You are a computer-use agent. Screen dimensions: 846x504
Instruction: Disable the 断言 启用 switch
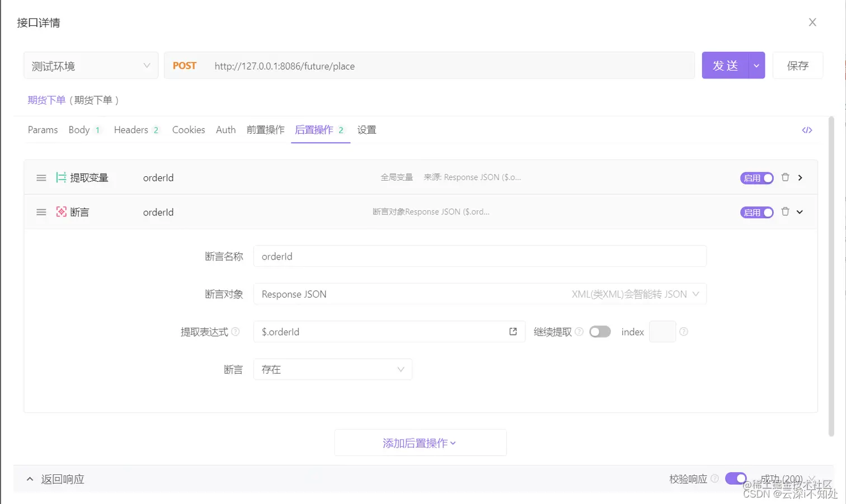[x=756, y=213]
